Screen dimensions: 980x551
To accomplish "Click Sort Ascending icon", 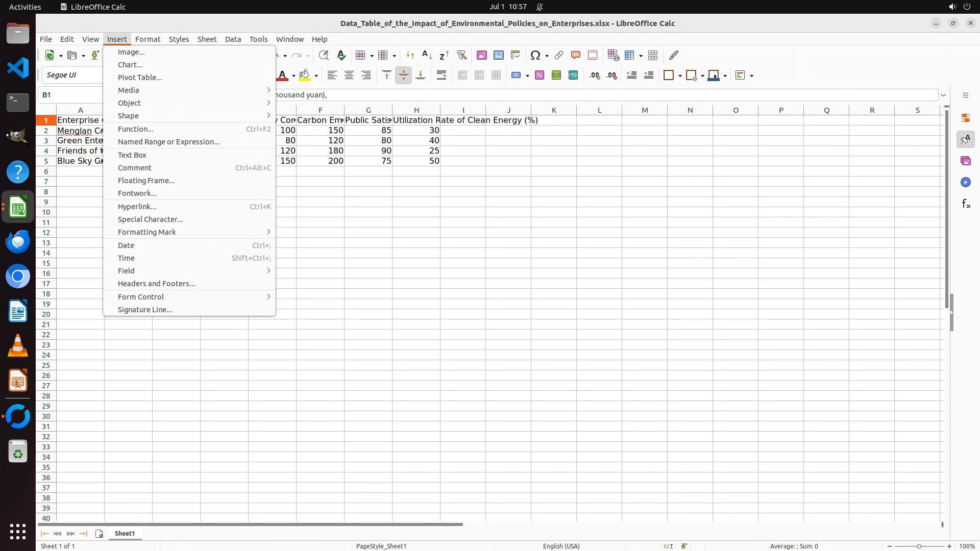I will [427, 55].
